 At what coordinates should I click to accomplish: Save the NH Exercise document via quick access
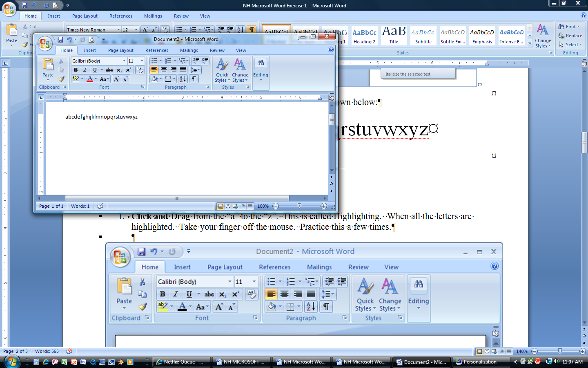[24, 5]
